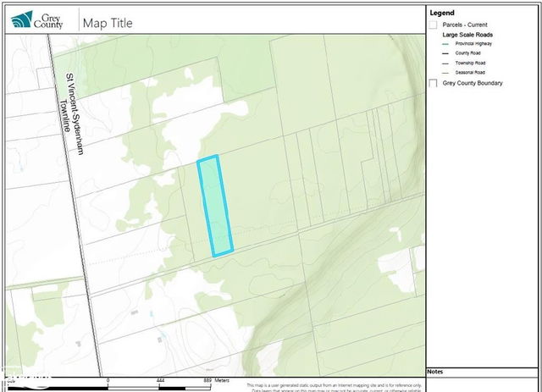Screen dimensions: 542x392
Task: Click the Parcels - Current legend swatch
Action: [x=433, y=25]
